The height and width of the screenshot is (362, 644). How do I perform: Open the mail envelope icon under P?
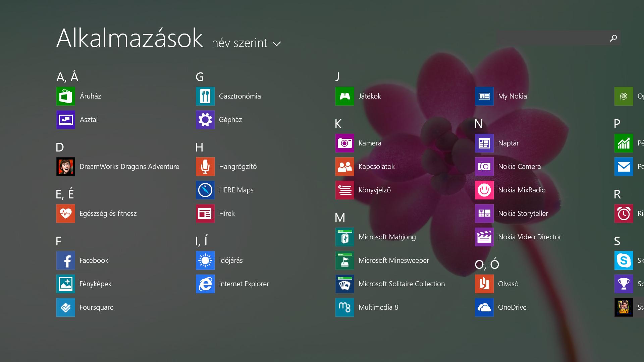pos(624,167)
